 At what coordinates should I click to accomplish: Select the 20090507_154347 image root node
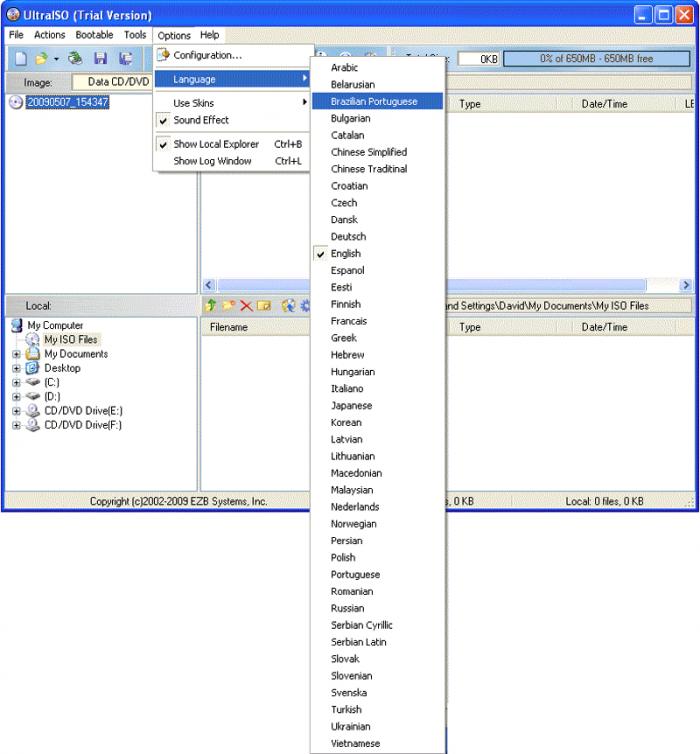click(x=68, y=102)
